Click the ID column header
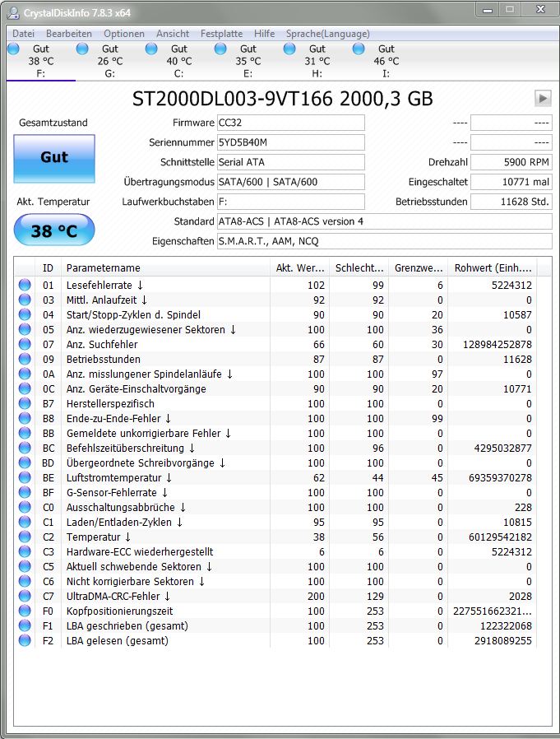560x739 pixels. [x=48, y=267]
